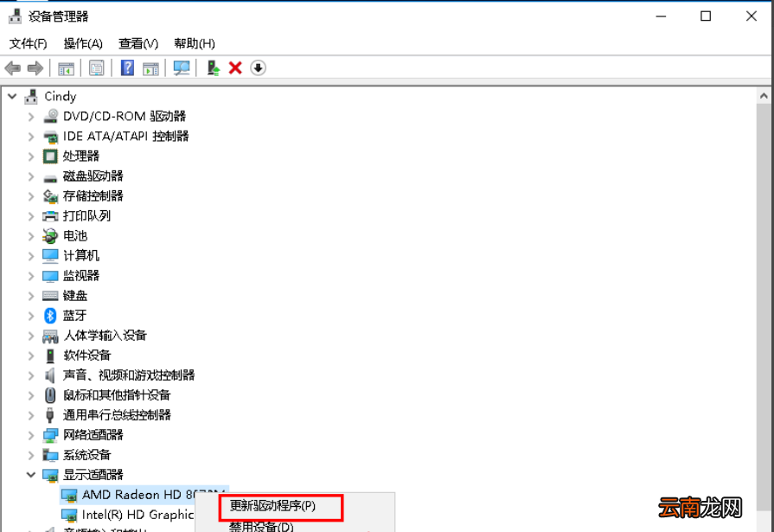Select the Cindy computer icon
The image size is (774, 532).
(x=31, y=96)
